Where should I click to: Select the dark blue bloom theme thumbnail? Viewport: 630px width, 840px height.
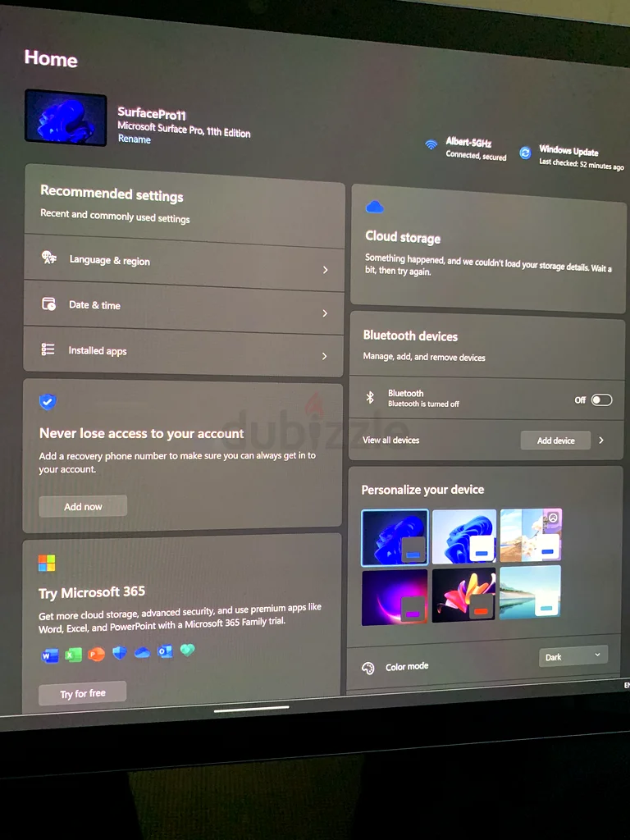pyautogui.click(x=395, y=537)
